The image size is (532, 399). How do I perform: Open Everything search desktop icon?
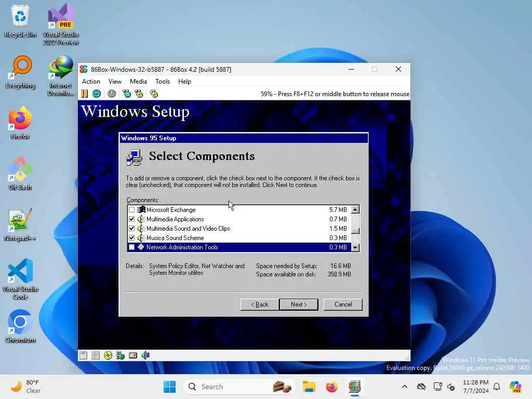pos(20,72)
